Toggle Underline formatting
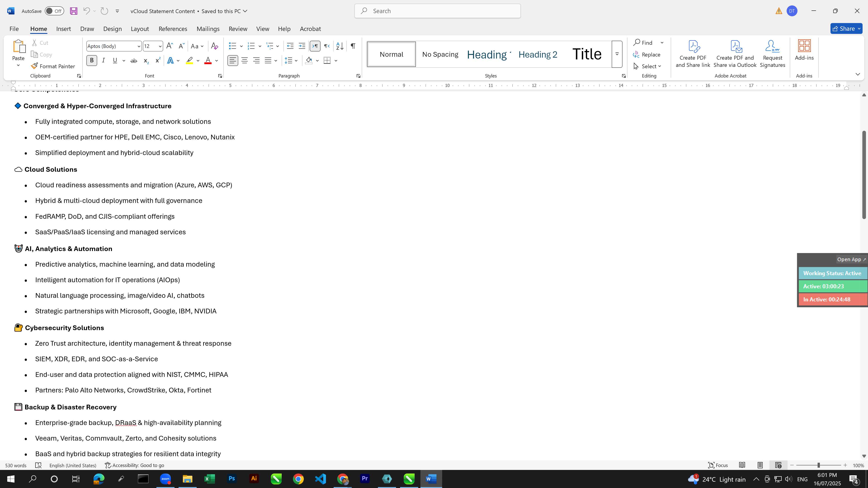The width and height of the screenshot is (868, 488). coord(115,61)
